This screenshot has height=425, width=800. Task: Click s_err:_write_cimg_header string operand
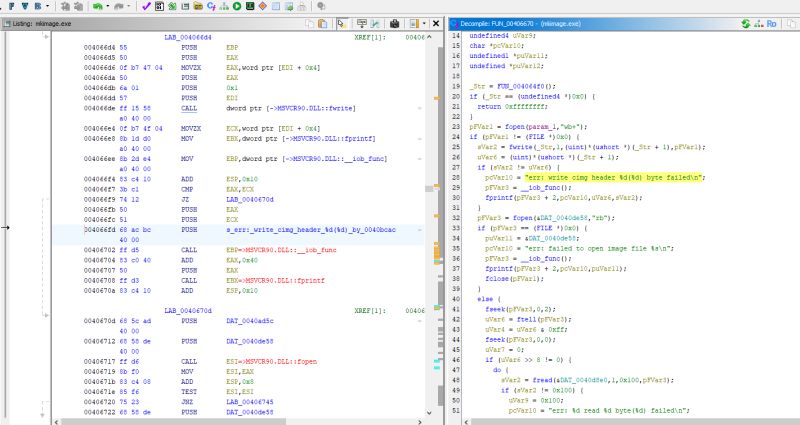click(311, 230)
